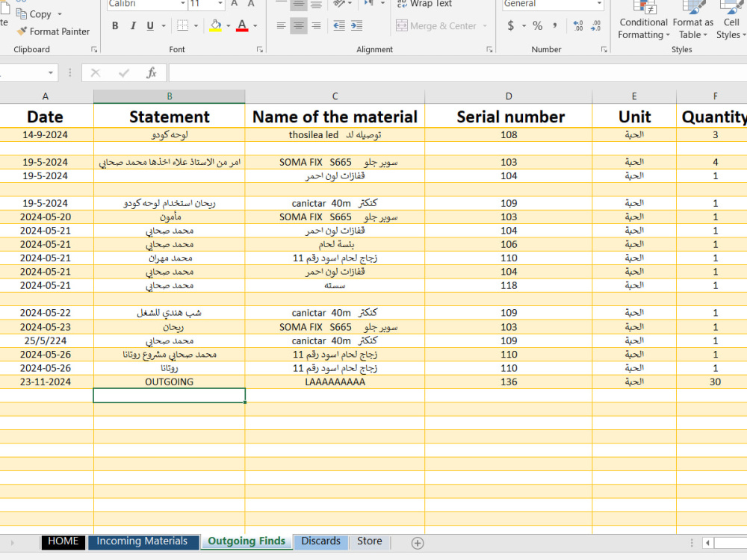This screenshot has width=747, height=560.
Task: Open Font Color palette dropdown
Action: [x=255, y=25]
